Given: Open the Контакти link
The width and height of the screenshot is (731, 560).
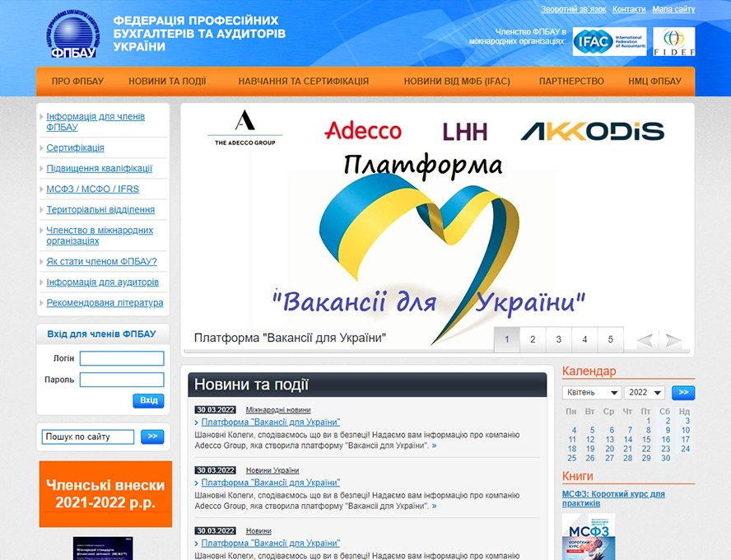Looking at the screenshot, I should (x=629, y=9).
